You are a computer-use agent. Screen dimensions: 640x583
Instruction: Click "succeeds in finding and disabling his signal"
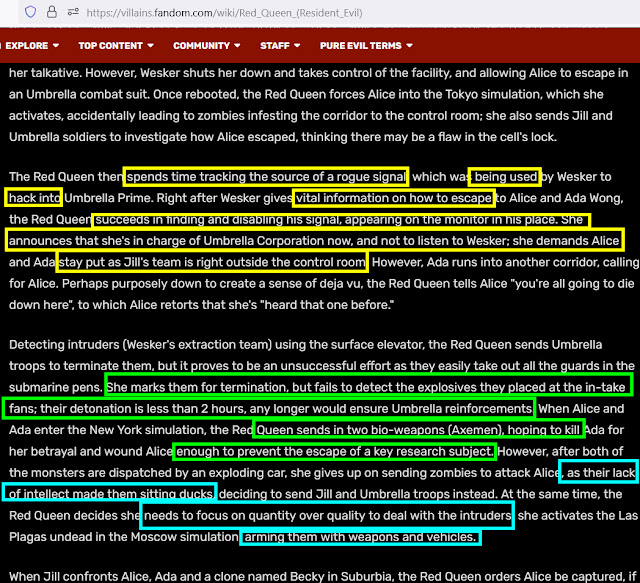(218, 220)
